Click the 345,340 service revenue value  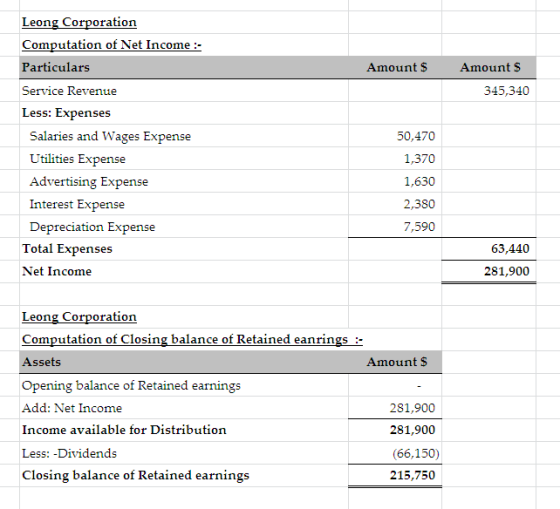click(506, 91)
